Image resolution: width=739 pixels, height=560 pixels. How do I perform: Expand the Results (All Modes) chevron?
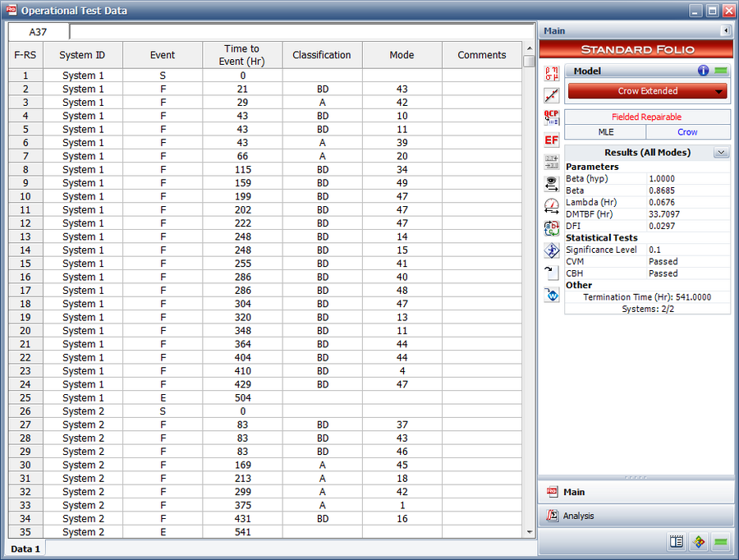pyautogui.click(x=721, y=152)
